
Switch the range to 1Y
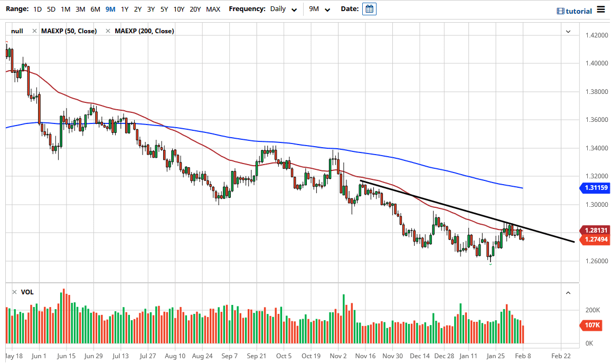coord(125,8)
